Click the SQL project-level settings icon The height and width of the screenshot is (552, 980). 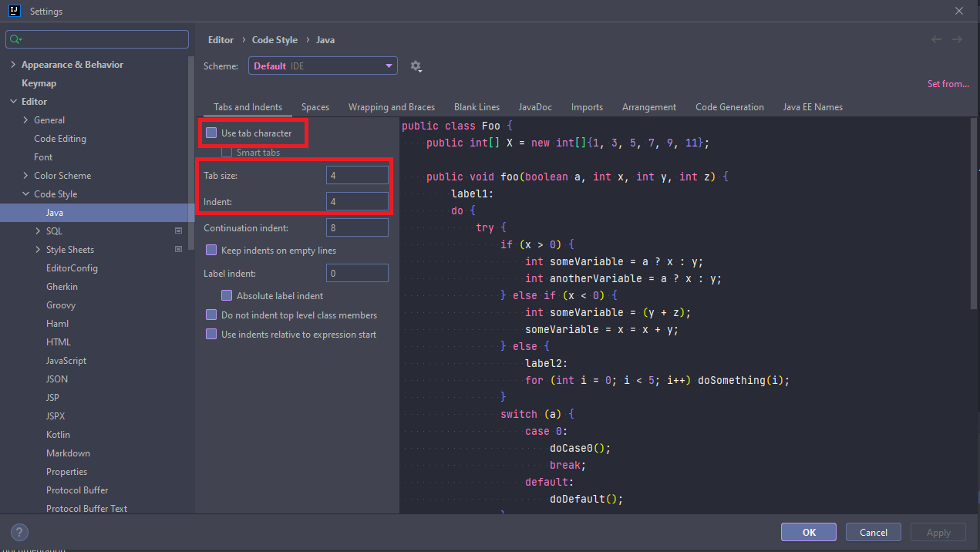point(179,231)
